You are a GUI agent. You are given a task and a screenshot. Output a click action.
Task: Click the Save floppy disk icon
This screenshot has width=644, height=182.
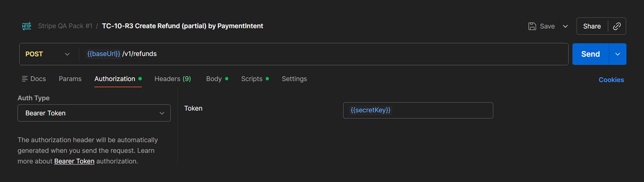point(532,26)
